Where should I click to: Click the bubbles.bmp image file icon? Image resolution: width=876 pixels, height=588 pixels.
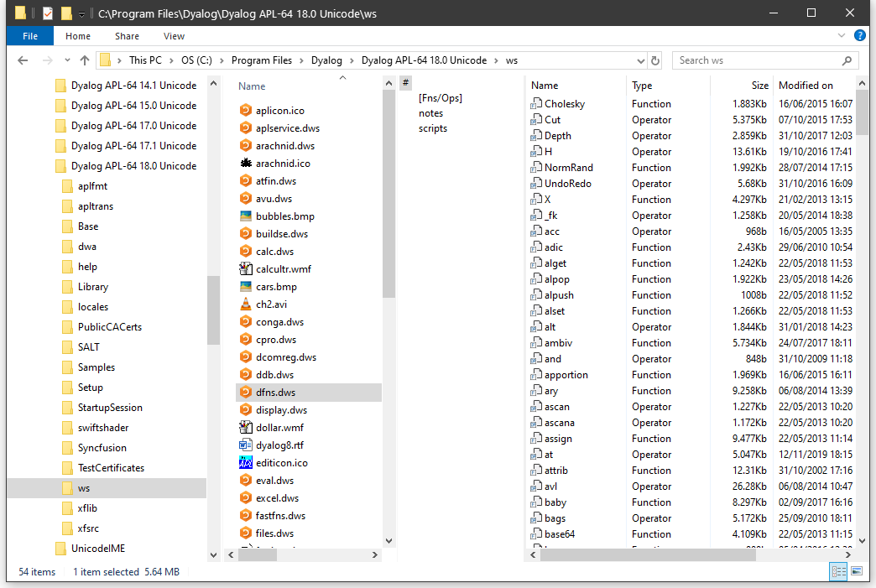pyautogui.click(x=246, y=216)
